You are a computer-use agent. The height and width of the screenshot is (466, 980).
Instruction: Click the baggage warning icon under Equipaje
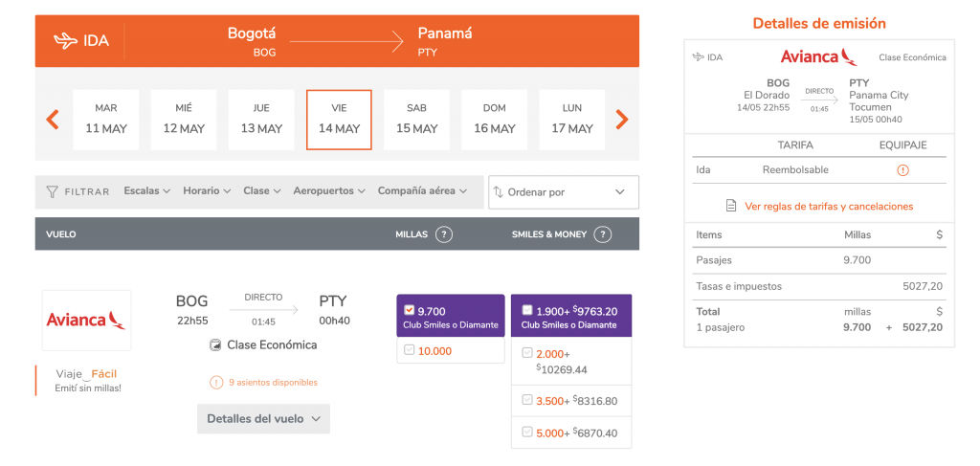(902, 170)
